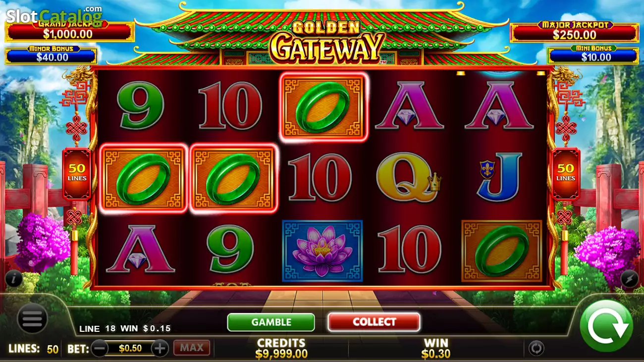Click the left 50 LINES lantern indicator
The width and height of the screenshot is (644, 362).
[77, 173]
